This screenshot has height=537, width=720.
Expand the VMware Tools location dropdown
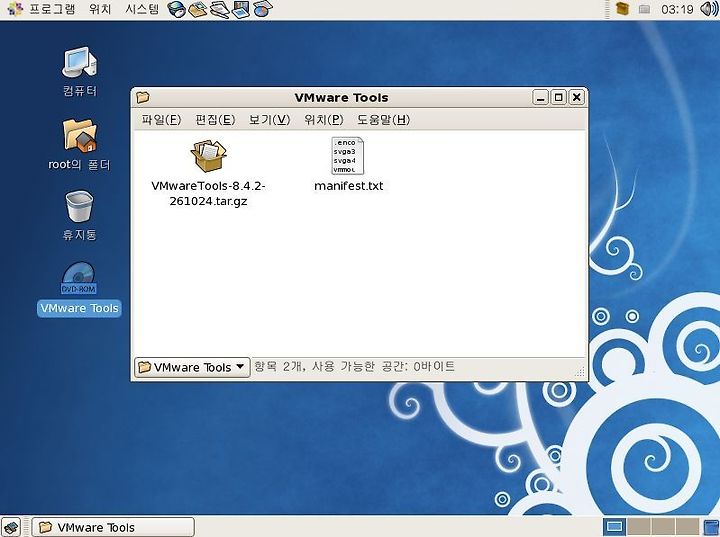(192, 367)
